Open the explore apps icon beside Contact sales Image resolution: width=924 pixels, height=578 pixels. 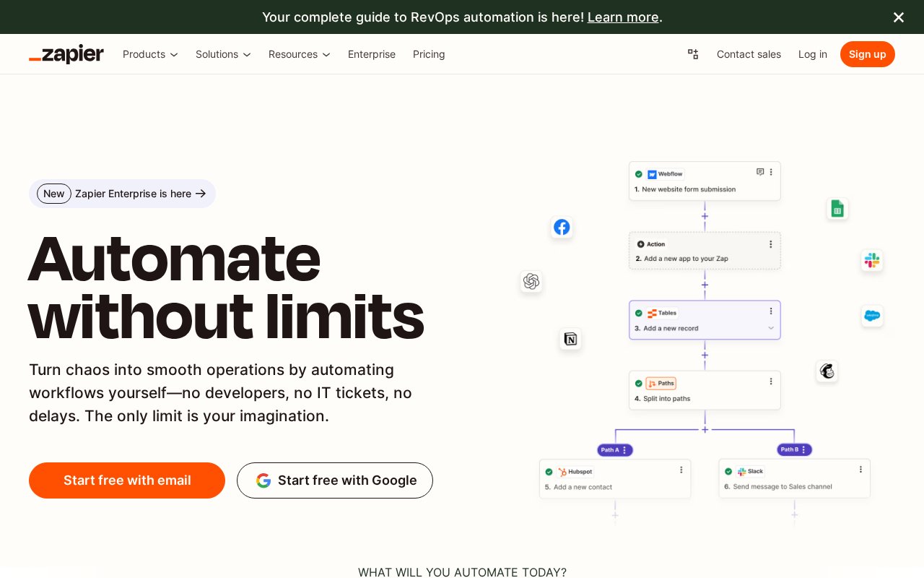pyautogui.click(x=693, y=54)
